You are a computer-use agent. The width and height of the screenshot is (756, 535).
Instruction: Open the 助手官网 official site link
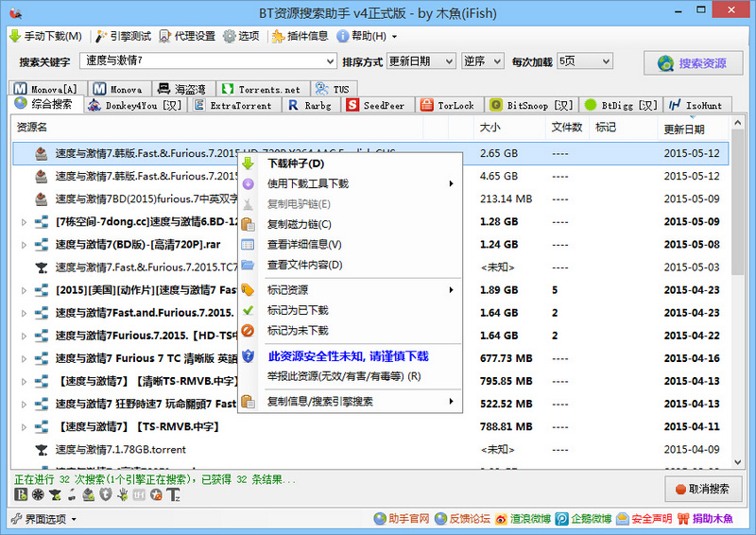[401, 519]
